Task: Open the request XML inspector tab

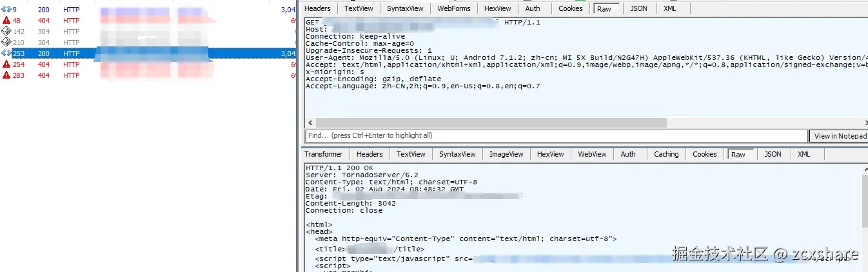Action: pos(670,8)
